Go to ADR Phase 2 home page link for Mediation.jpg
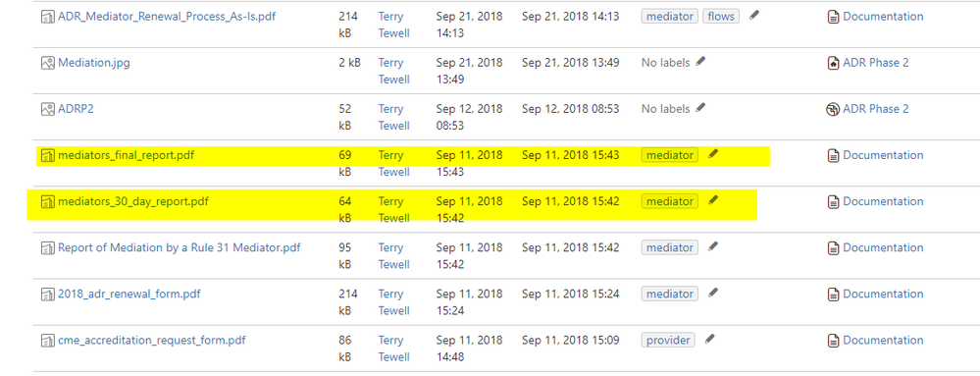Viewport: 980px width, 376px height. pyautogui.click(x=876, y=63)
